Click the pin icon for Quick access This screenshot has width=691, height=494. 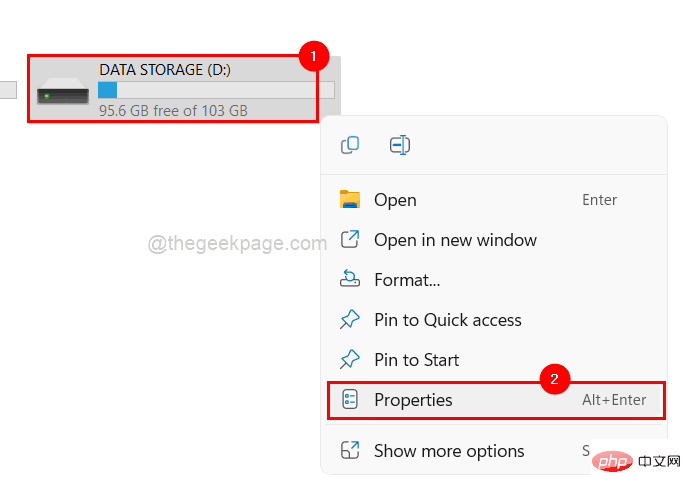coord(350,319)
